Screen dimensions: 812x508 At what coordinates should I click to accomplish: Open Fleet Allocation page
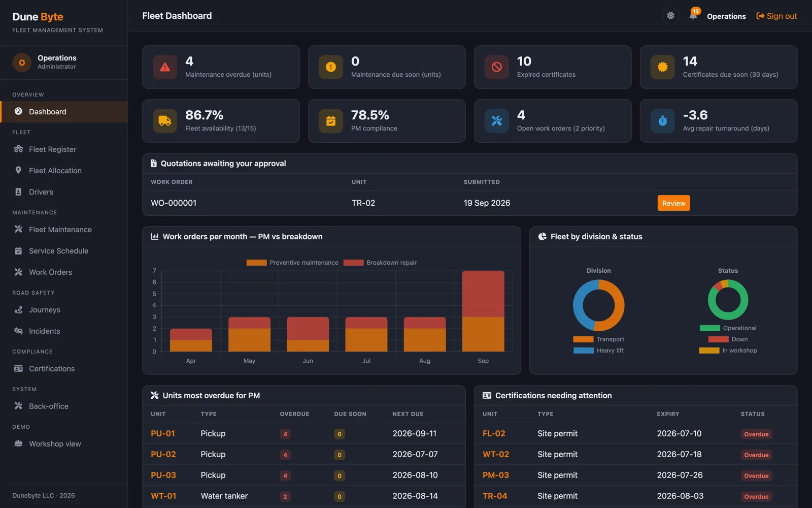64,171
